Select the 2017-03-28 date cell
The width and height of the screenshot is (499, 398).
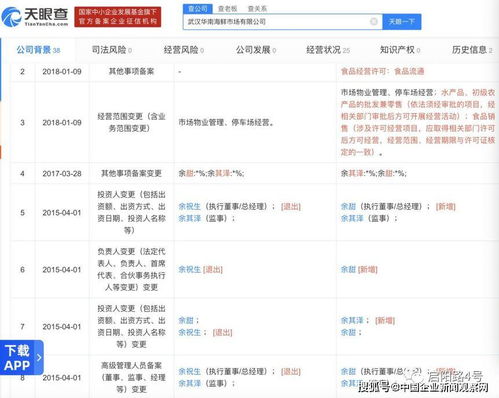pyautogui.click(x=62, y=174)
